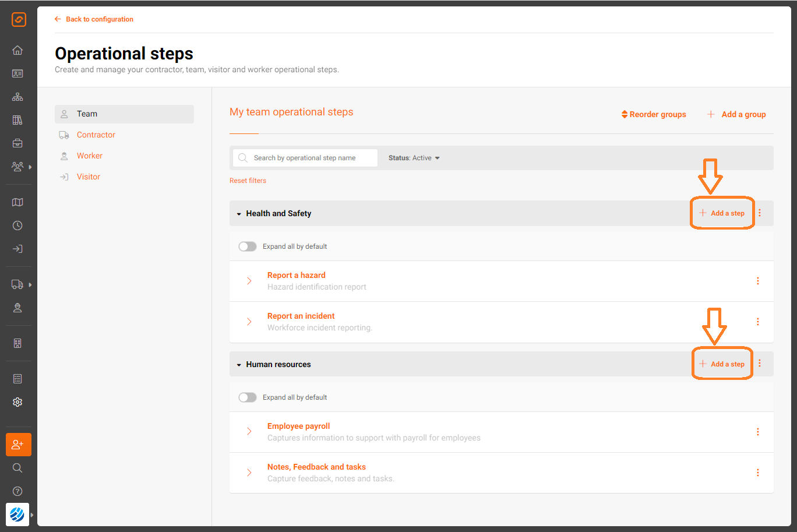Screen dimensions: 797x532
Task: Open the settings gear sidebar icon
Action: pyautogui.click(x=17, y=402)
